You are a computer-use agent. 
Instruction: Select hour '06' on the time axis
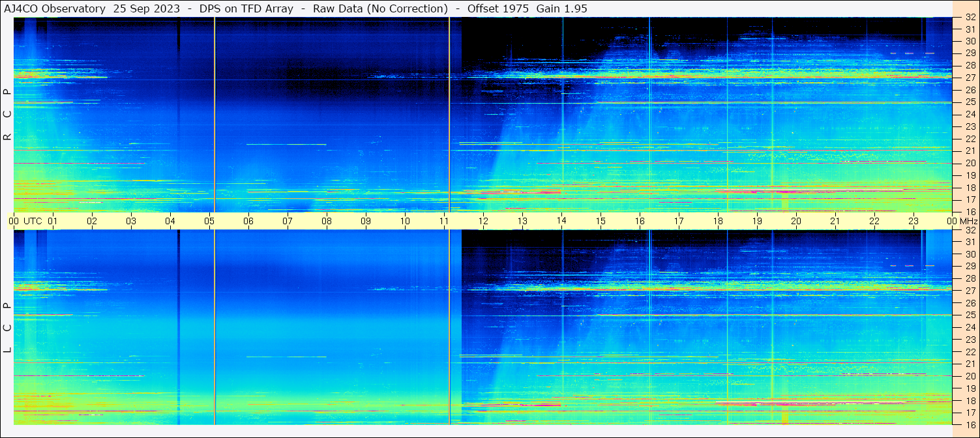pyautogui.click(x=248, y=221)
